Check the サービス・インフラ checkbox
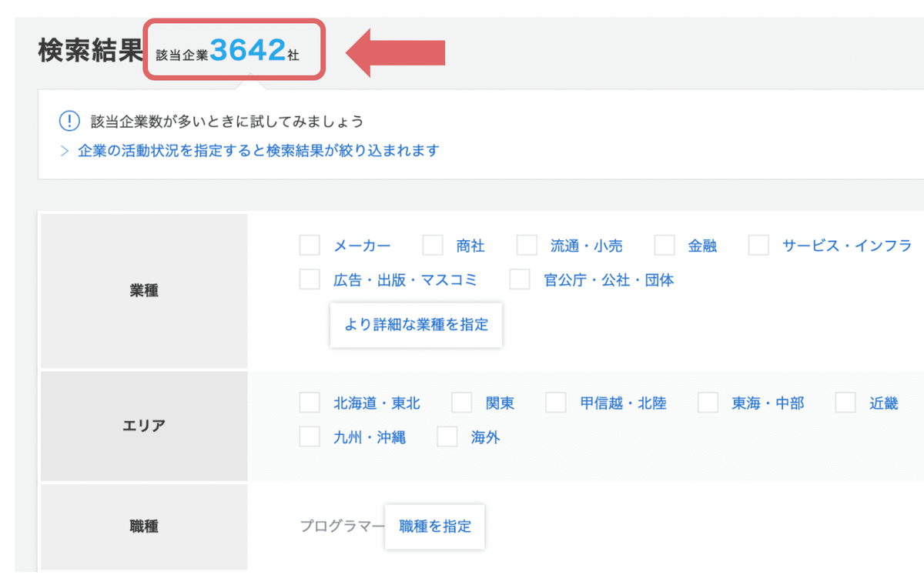Image resolution: width=924 pixels, height=575 pixels. (x=758, y=246)
